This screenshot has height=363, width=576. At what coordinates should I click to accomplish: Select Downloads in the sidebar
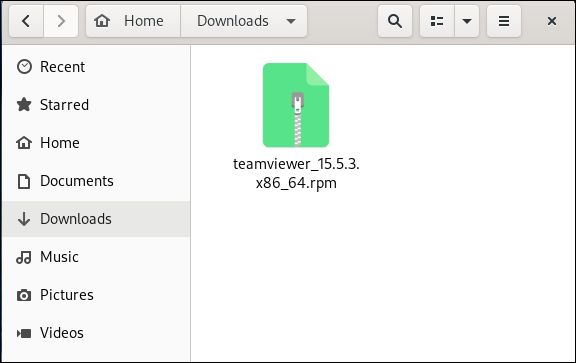coord(96,219)
